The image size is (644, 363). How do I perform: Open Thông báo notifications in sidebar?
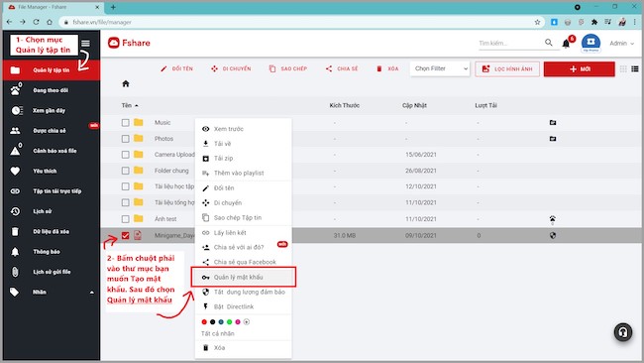(x=52, y=251)
